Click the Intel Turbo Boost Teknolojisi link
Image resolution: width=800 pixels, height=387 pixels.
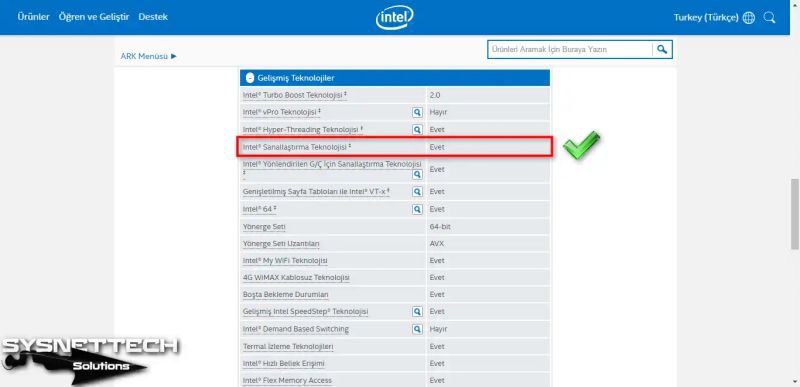(x=295, y=95)
